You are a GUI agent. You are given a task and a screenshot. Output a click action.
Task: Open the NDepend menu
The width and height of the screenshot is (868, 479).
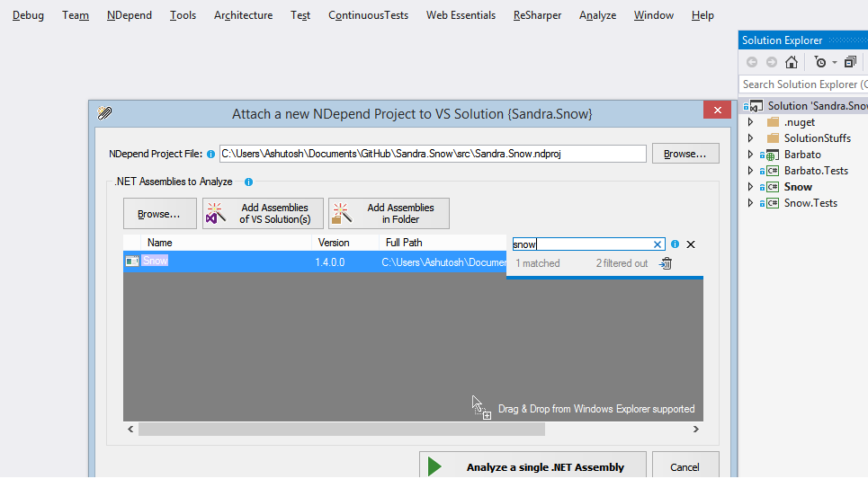(130, 15)
